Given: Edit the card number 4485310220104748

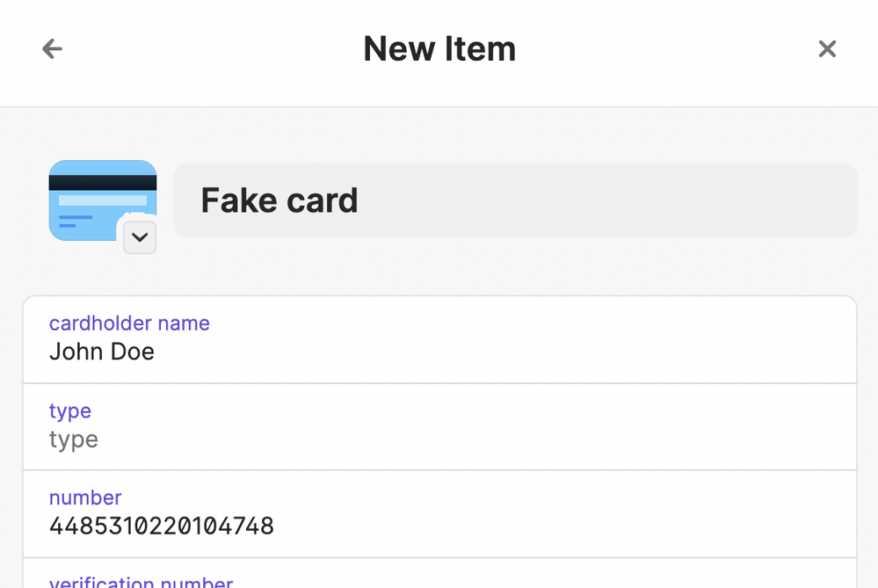Looking at the screenshot, I should (x=162, y=526).
